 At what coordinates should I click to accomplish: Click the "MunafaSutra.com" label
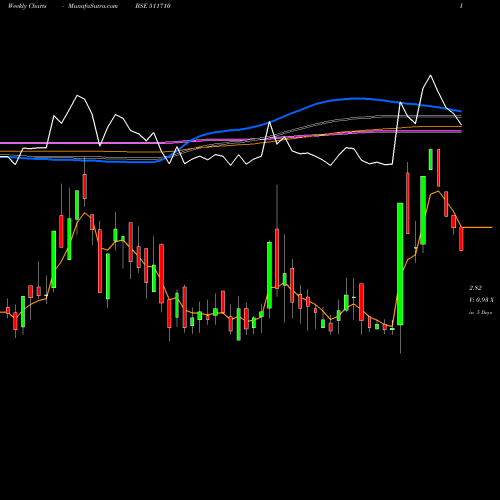93,6
